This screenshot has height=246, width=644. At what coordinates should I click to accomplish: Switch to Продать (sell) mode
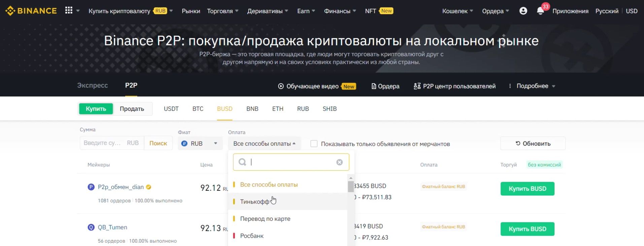click(132, 109)
